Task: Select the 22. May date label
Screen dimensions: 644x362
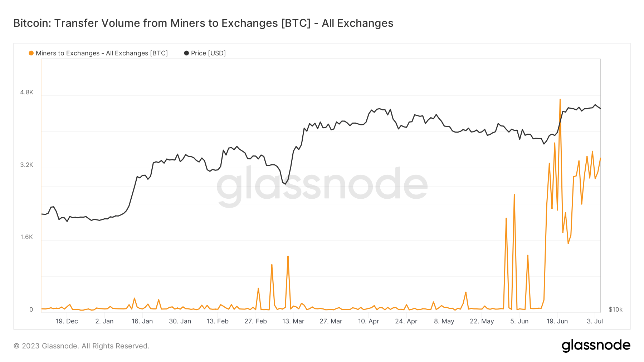Action: [x=482, y=321]
